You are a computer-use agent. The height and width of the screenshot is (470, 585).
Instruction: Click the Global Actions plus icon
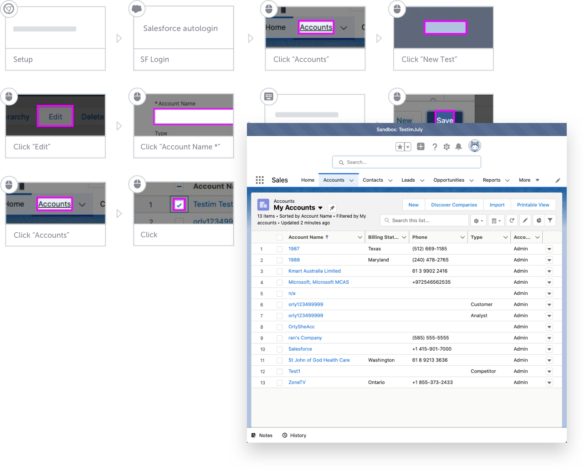point(420,147)
